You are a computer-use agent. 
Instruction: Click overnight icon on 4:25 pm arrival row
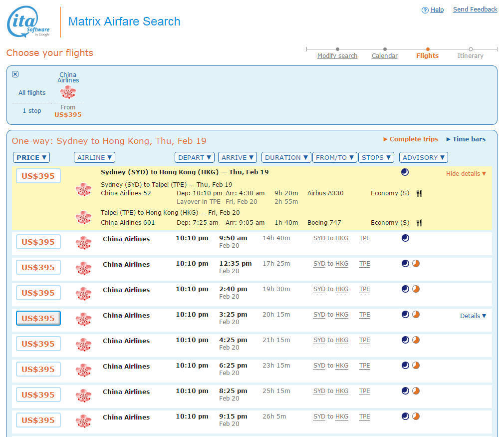tap(405, 340)
